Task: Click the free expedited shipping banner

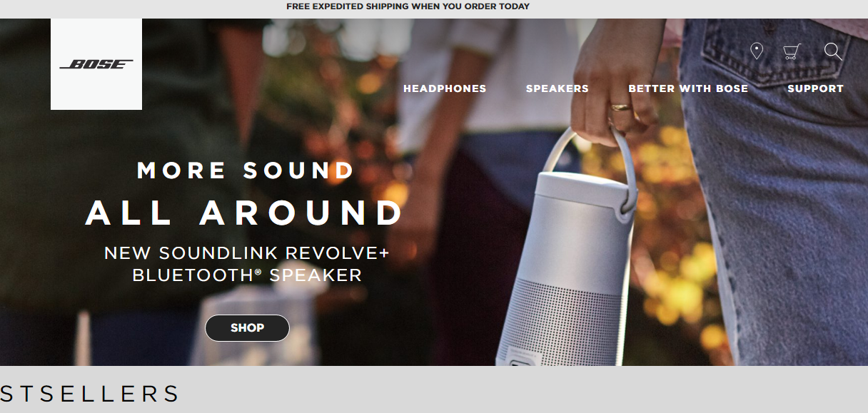Action: point(408,6)
